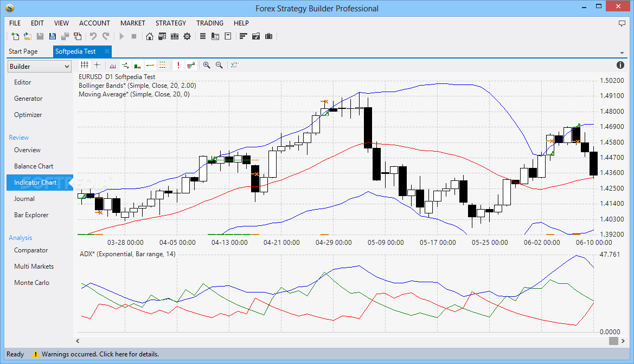Redo the strategy change

(x=106, y=36)
